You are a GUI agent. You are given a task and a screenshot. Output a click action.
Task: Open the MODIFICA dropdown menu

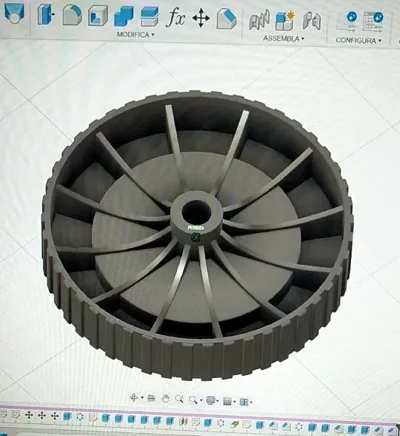pos(136,34)
